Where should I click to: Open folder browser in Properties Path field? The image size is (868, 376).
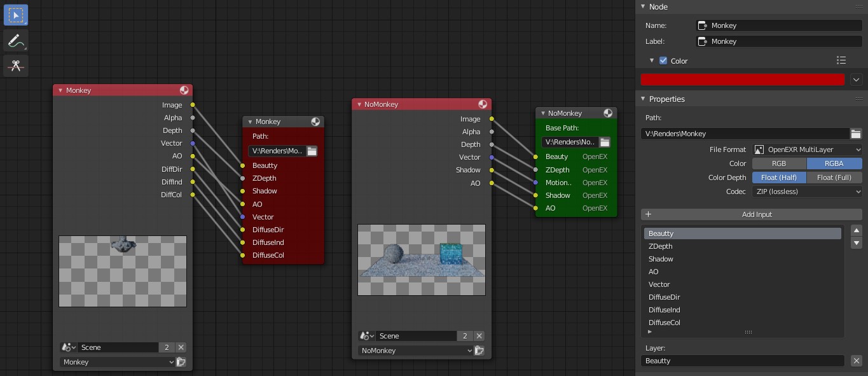tap(856, 134)
